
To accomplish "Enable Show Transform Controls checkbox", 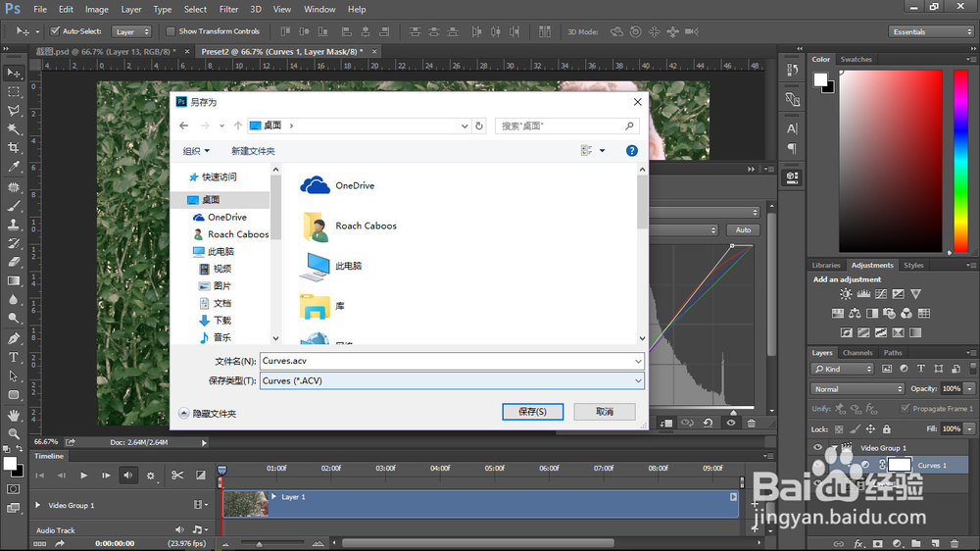I will [171, 31].
